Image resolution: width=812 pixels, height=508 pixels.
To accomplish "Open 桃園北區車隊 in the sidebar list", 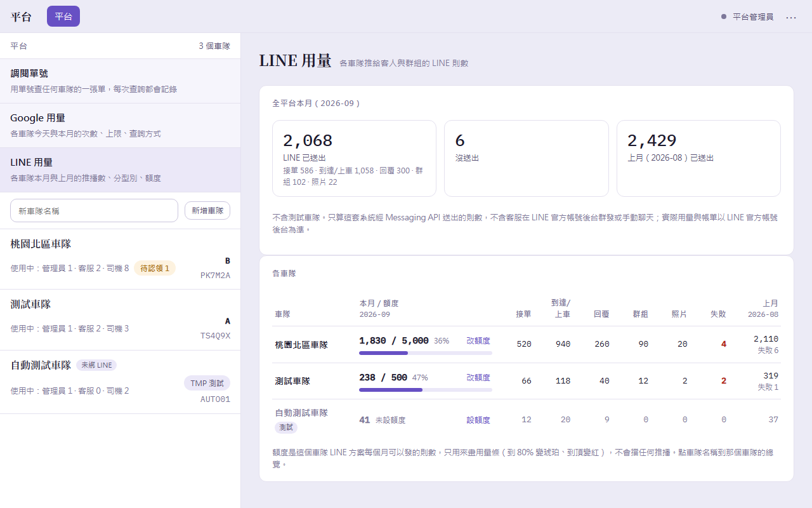I will tap(121, 259).
